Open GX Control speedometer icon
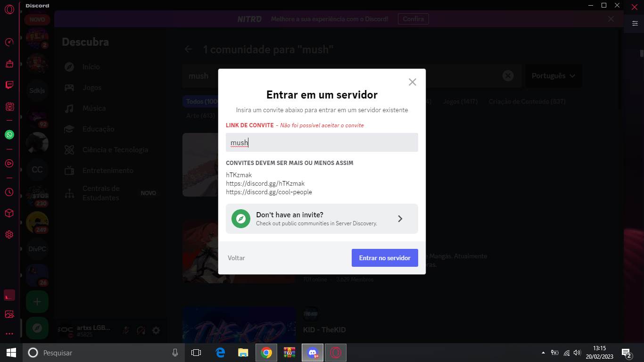Image resolution: width=644 pixels, height=362 pixels. (9, 42)
